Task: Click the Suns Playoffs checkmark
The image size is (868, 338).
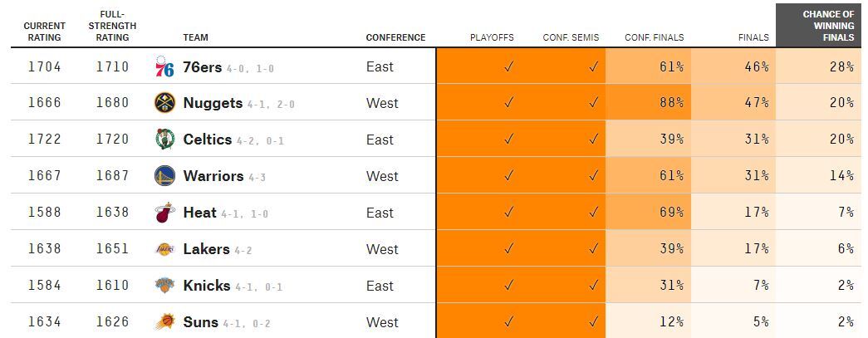Action: tap(508, 322)
